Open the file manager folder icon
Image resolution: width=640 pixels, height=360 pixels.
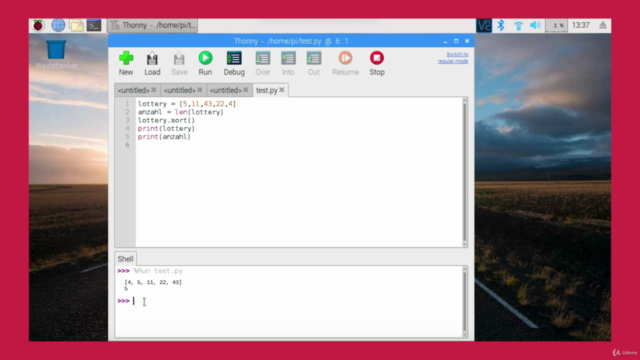tap(76, 25)
